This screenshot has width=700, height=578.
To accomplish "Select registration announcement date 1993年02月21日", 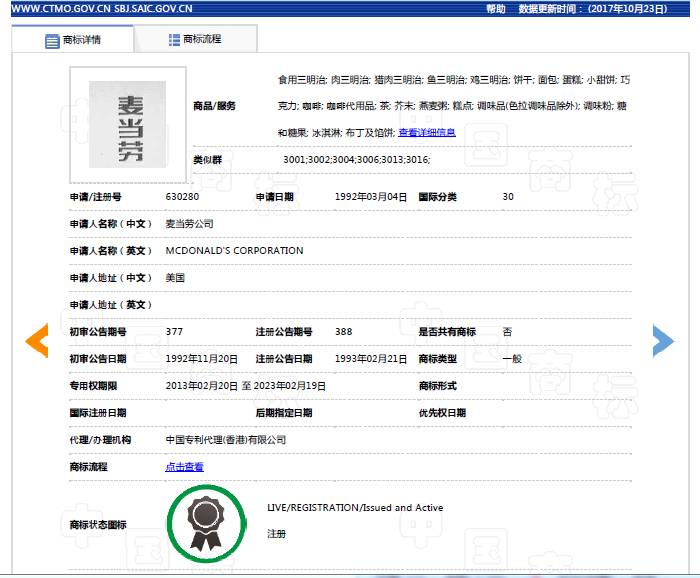I will pos(371,359).
